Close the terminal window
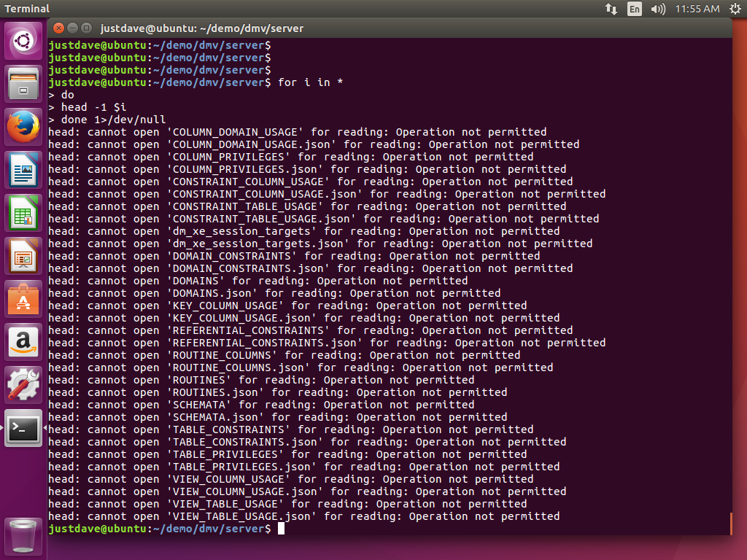 pos(58,28)
